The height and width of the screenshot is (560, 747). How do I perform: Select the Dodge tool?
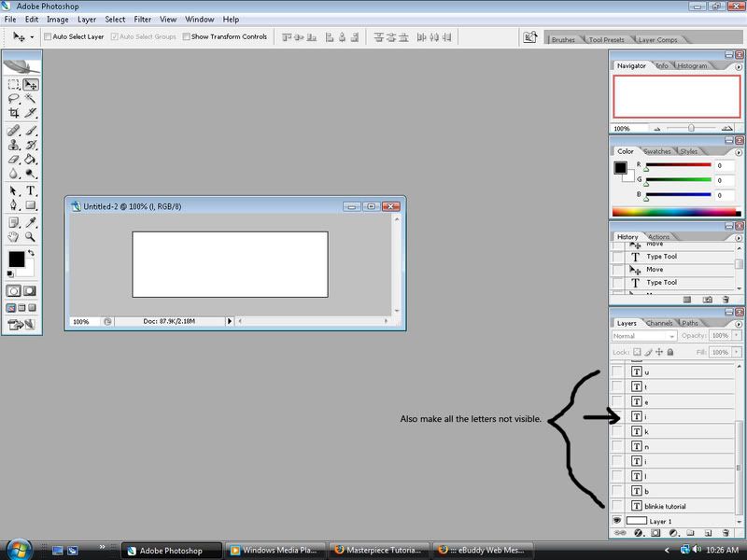pyautogui.click(x=31, y=174)
